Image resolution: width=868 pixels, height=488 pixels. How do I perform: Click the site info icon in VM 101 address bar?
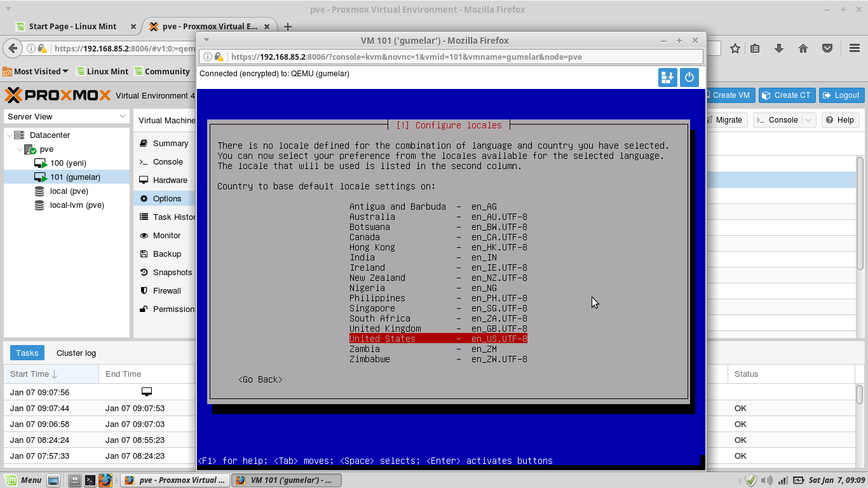(208, 57)
